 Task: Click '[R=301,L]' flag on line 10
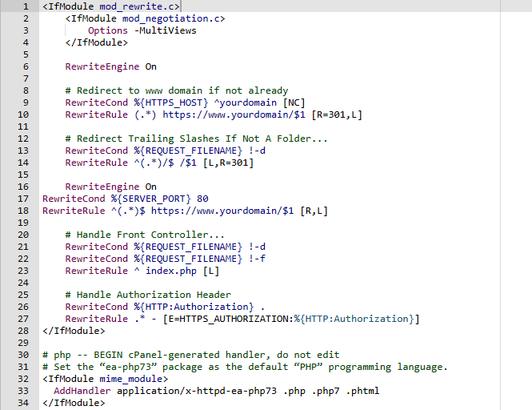pyautogui.click(x=337, y=115)
